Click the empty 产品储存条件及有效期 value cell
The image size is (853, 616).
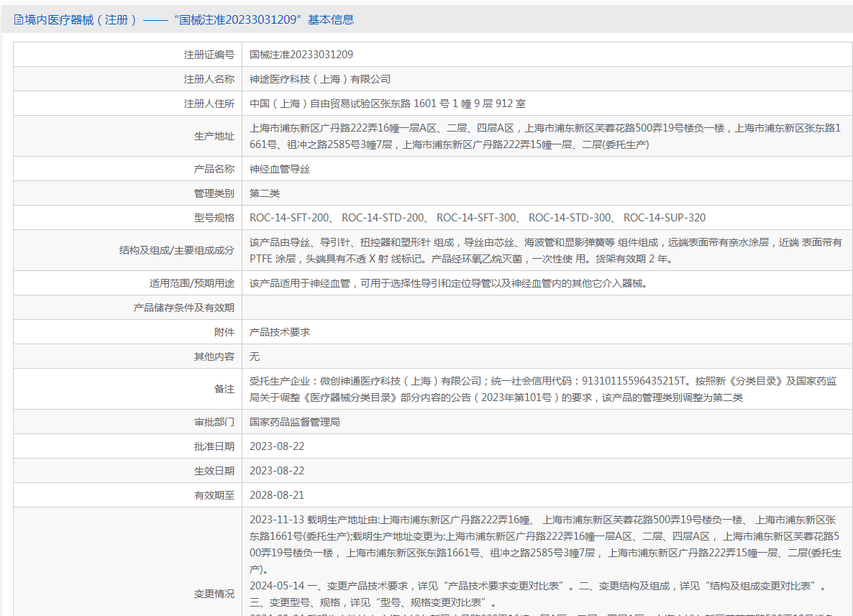click(547, 308)
